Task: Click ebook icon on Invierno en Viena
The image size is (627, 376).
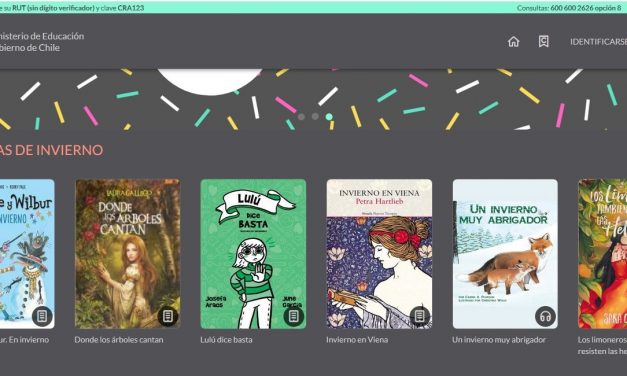Action: pyautogui.click(x=419, y=316)
